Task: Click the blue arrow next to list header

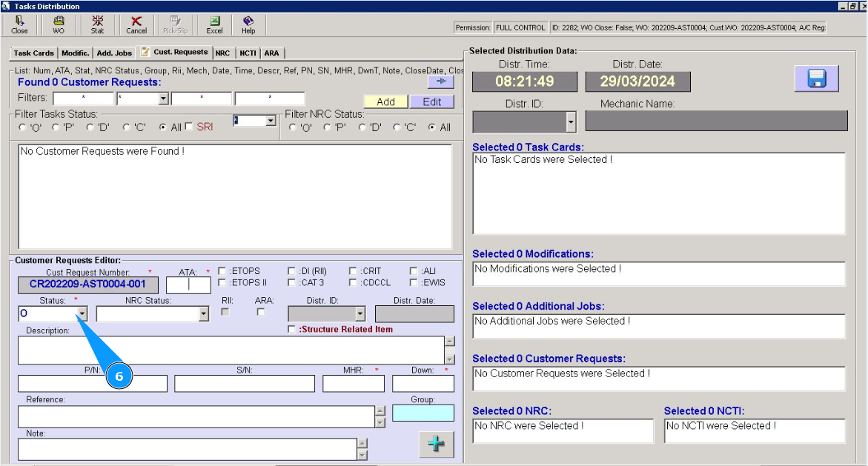Action: (440, 82)
